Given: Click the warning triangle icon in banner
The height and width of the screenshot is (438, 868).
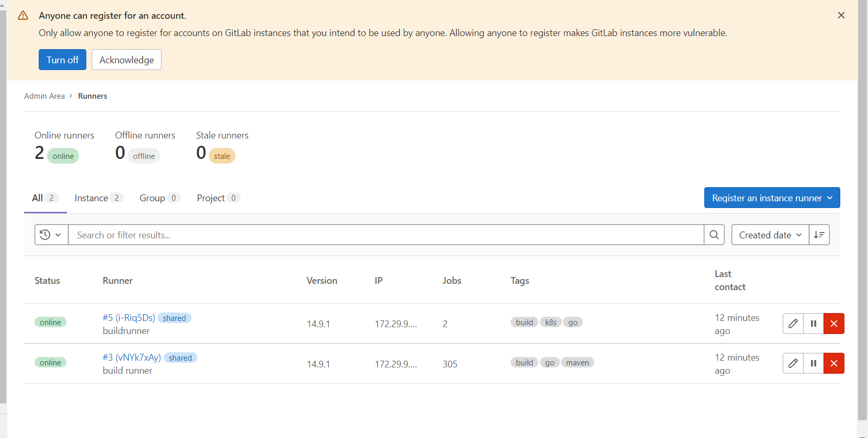Looking at the screenshot, I should pyautogui.click(x=23, y=15).
